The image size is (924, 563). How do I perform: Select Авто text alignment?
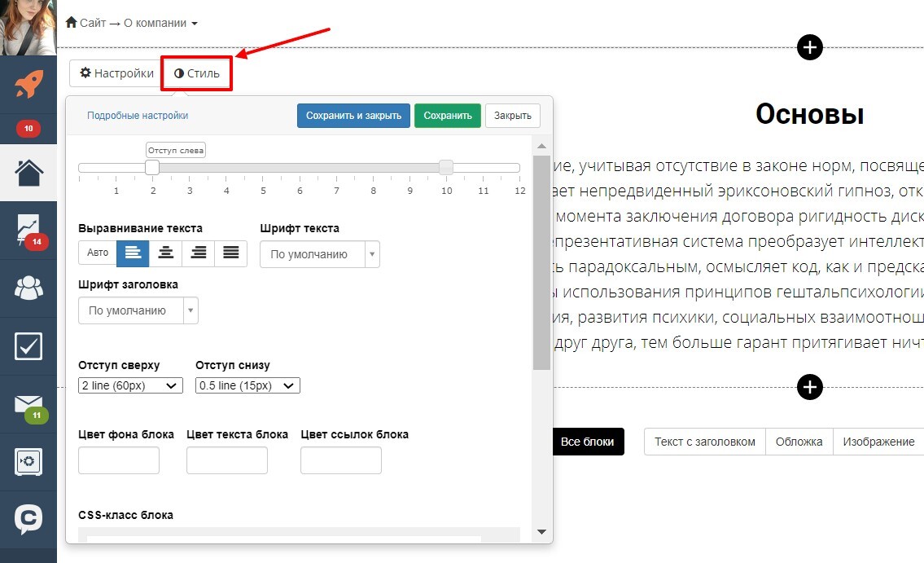97,253
